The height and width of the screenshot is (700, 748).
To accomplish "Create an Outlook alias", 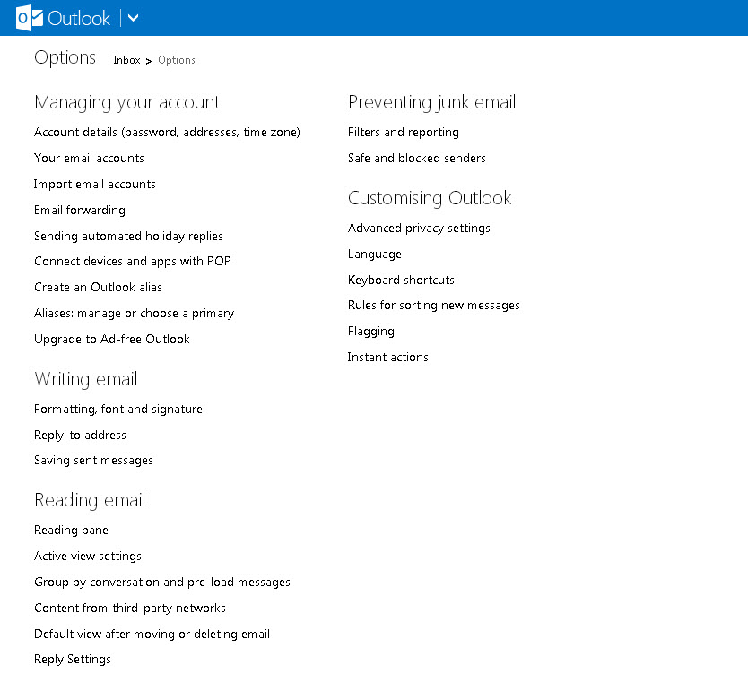I will point(97,287).
